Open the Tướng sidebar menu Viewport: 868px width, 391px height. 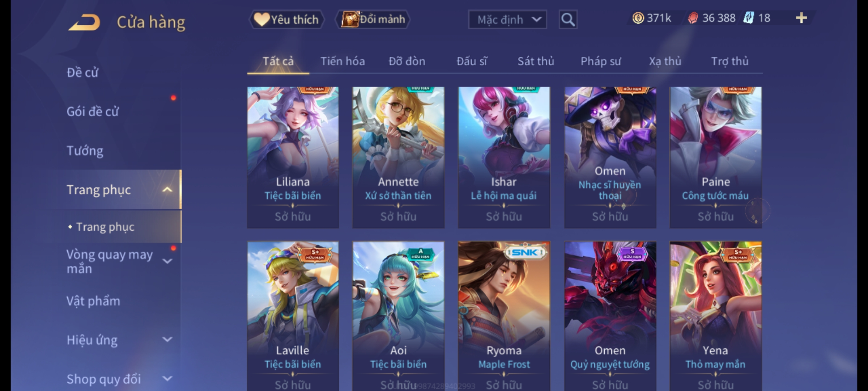85,151
